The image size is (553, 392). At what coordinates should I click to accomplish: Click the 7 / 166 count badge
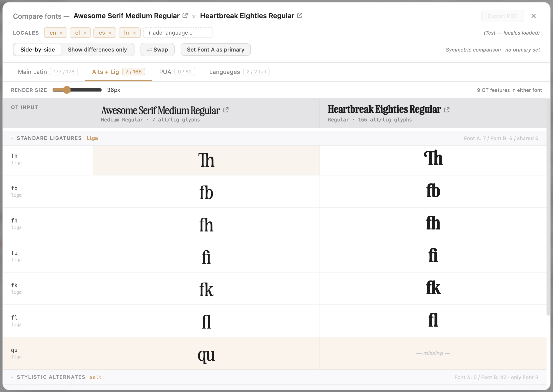coord(134,72)
